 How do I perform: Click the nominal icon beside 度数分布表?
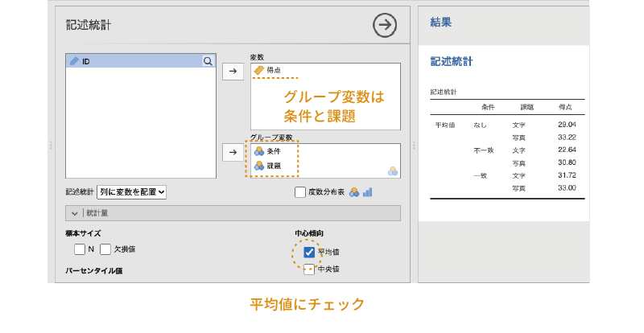pyautogui.click(x=353, y=192)
